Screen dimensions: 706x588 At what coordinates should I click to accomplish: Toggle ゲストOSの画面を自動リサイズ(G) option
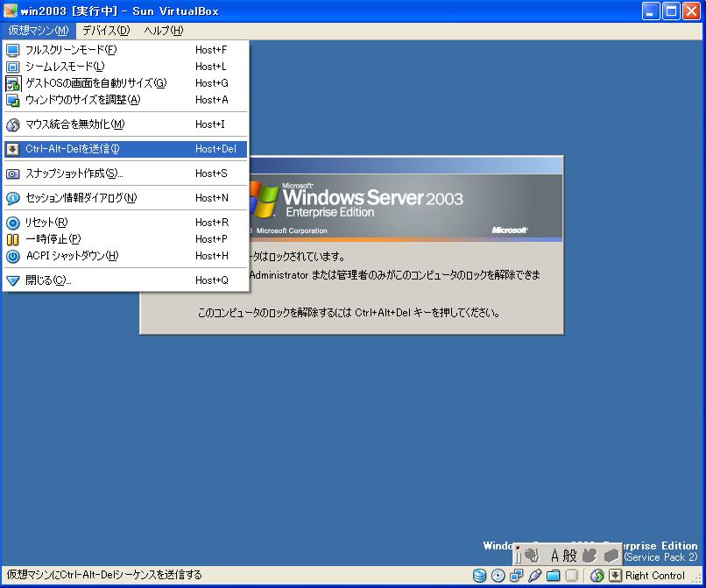pyautogui.click(x=125, y=83)
